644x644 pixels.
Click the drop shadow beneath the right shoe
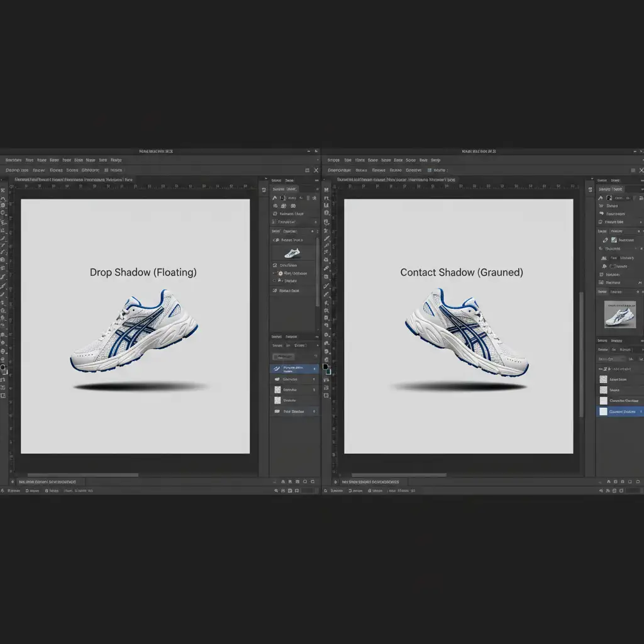point(459,386)
